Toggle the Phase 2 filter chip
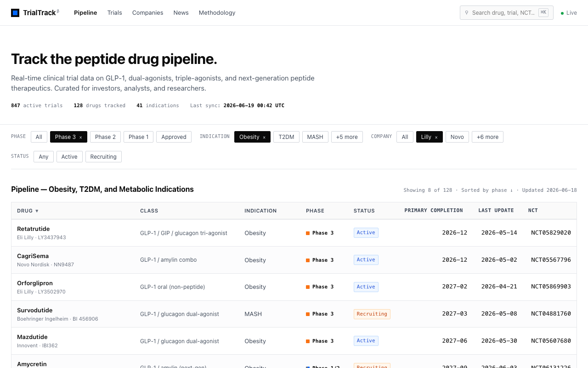Viewport: 588px width, 368px height. pyautogui.click(x=106, y=137)
